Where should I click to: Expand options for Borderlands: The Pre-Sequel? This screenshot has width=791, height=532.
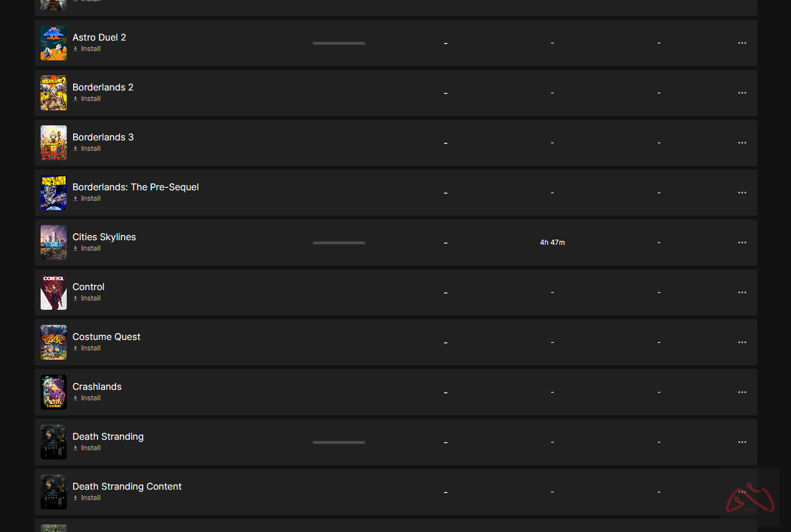pos(742,193)
